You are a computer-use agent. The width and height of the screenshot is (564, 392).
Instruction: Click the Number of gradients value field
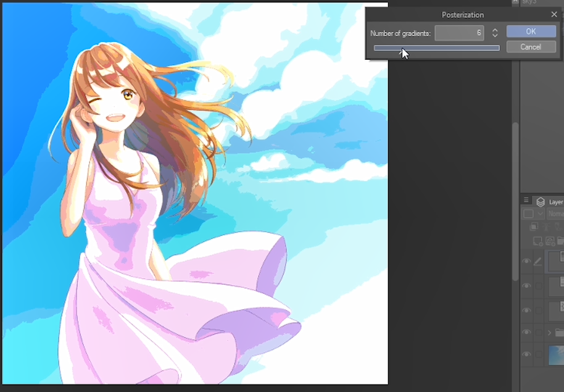pyautogui.click(x=458, y=33)
